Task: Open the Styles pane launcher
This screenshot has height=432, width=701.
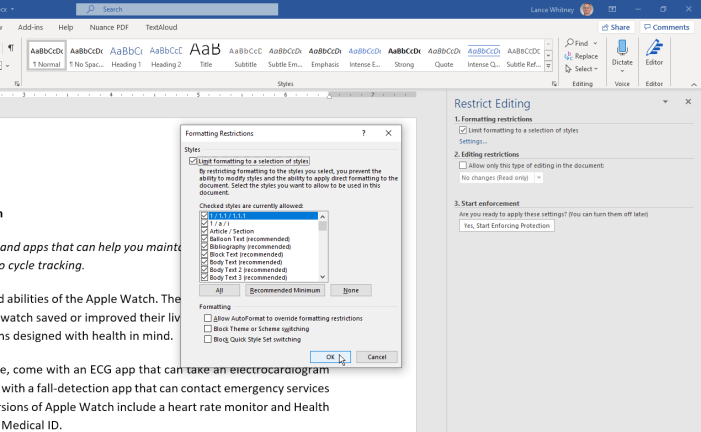Action: [x=554, y=84]
